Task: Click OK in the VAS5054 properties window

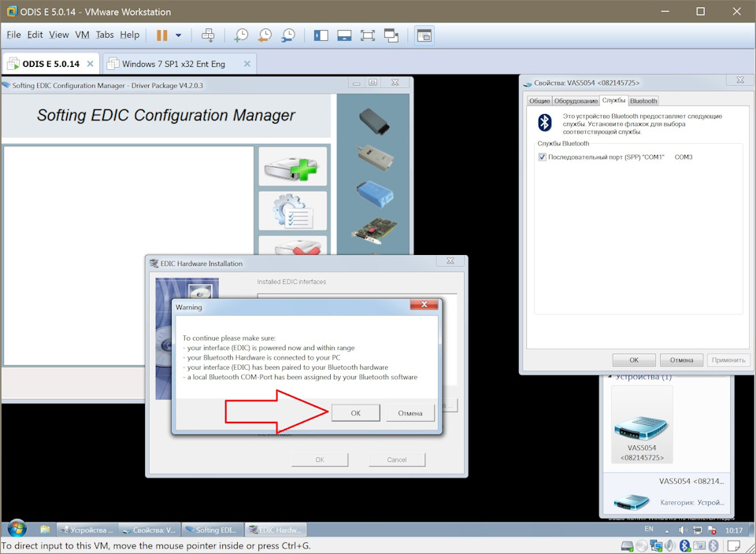Action: 634,360
